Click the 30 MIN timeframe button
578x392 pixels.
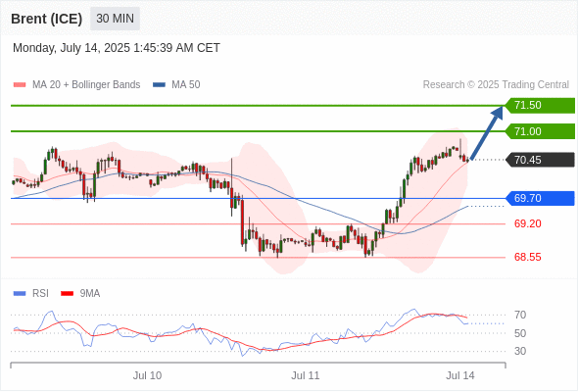click(115, 19)
